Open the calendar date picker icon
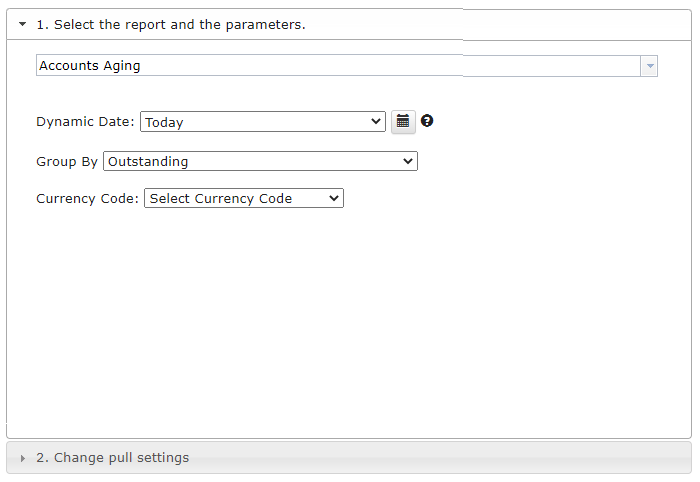This screenshot has height=482, width=700. (x=403, y=121)
